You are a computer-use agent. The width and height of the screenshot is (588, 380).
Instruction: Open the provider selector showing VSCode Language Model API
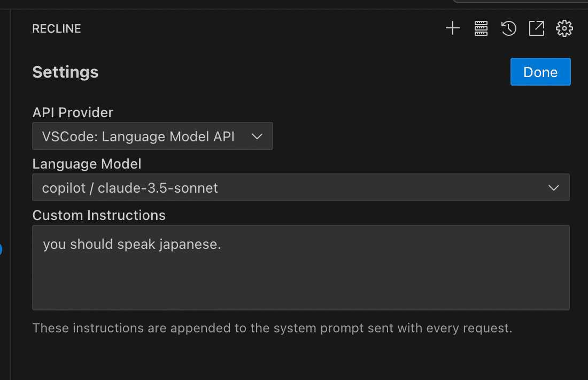[152, 136]
